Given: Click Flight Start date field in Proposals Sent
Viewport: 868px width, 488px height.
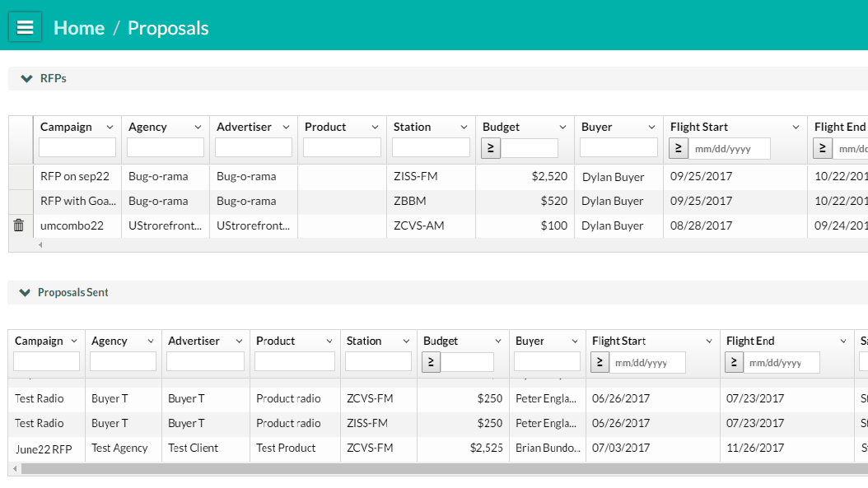Looking at the screenshot, I should tap(648, 362).
